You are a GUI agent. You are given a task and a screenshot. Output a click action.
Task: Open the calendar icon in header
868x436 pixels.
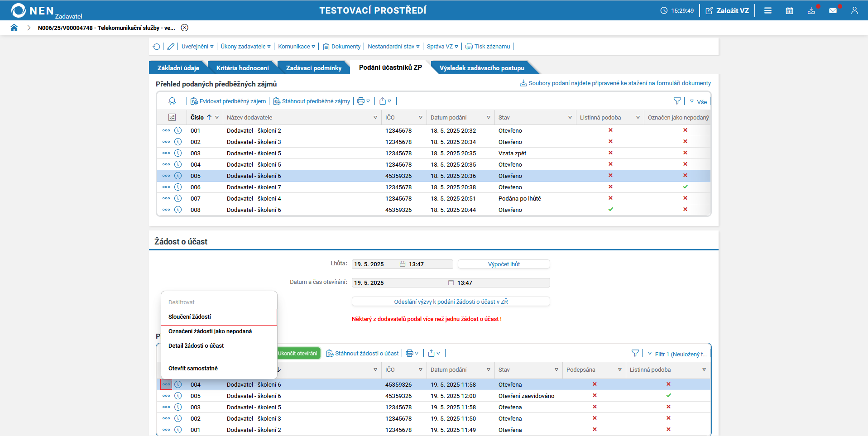(x=790, y=10)
